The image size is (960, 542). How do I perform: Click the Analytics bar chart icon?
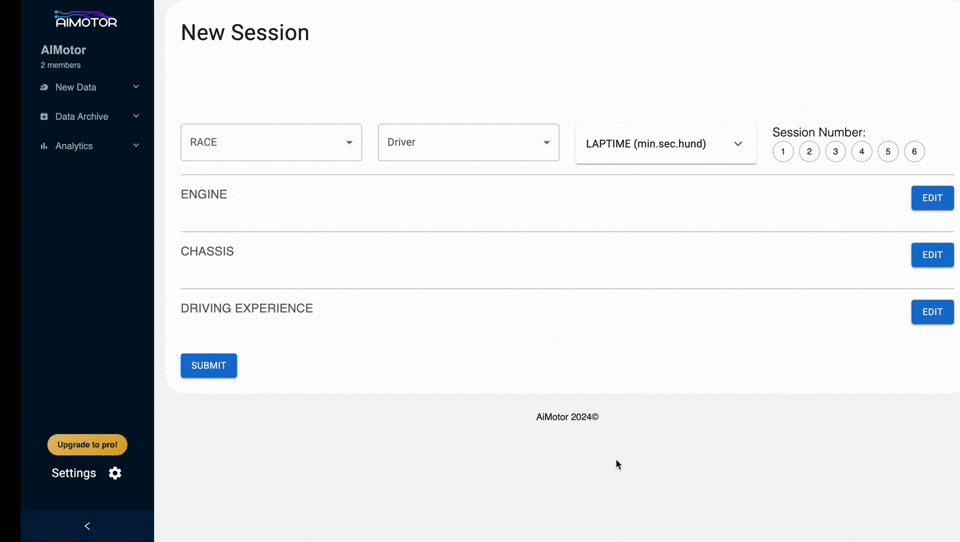[x=44, y=146]
